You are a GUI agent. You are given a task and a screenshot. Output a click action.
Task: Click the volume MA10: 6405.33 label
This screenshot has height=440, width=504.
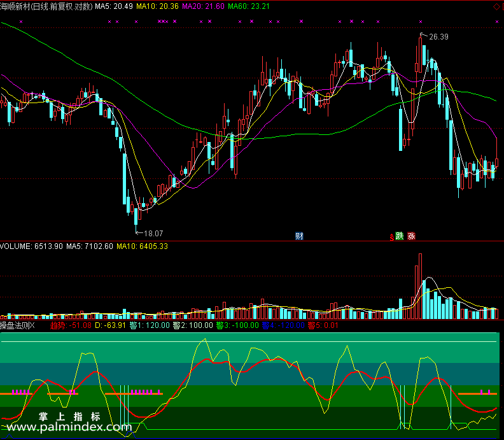click(x=142, y=246)
